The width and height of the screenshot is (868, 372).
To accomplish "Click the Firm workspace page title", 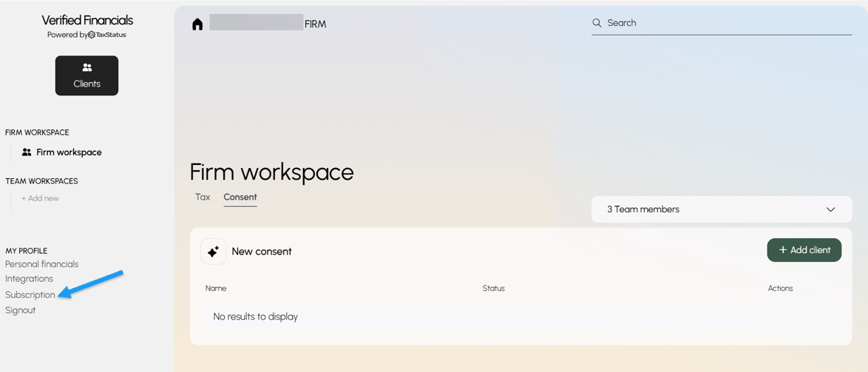I will (x=272, y=172).
